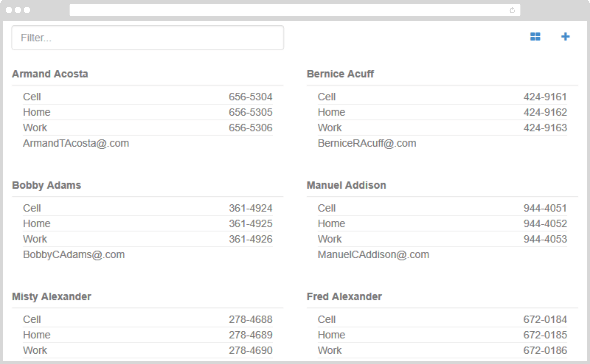Select work number 656-5306
590x364 pixels.
point(250,128)
